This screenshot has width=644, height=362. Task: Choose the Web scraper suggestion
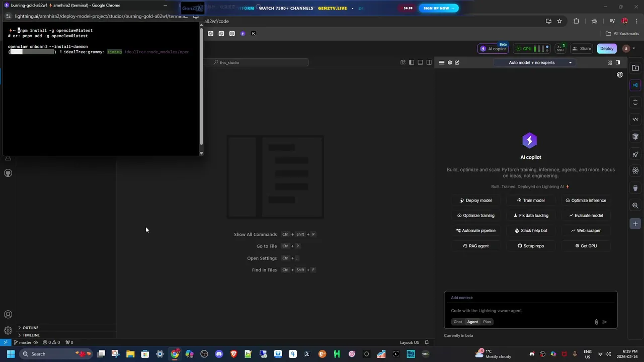(586, 230)
